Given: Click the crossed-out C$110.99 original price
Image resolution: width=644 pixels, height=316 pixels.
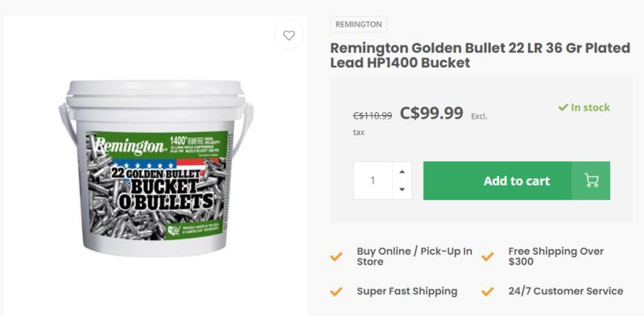Looking at the screenshot, I should pyautogui.click(x=373, y=115).
